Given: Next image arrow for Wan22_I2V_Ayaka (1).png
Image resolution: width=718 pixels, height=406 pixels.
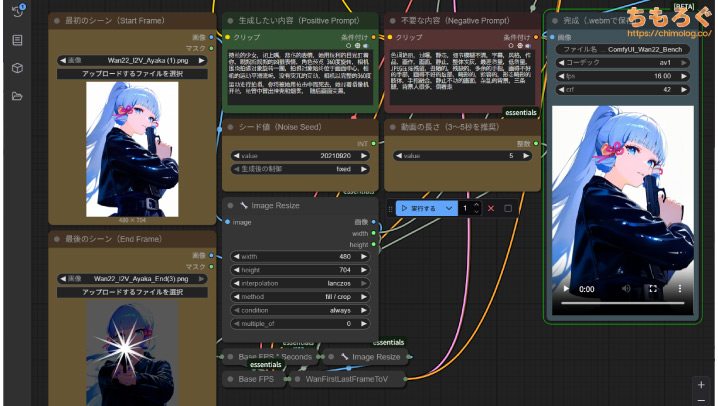Looking at the screenshot, I should click(201, 60).
